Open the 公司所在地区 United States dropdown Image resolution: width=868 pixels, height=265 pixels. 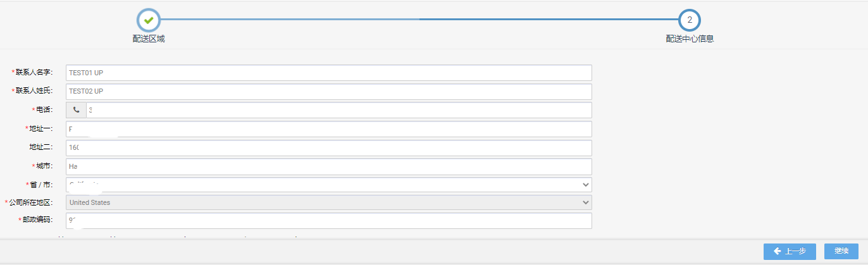click(x=329, y=202)
